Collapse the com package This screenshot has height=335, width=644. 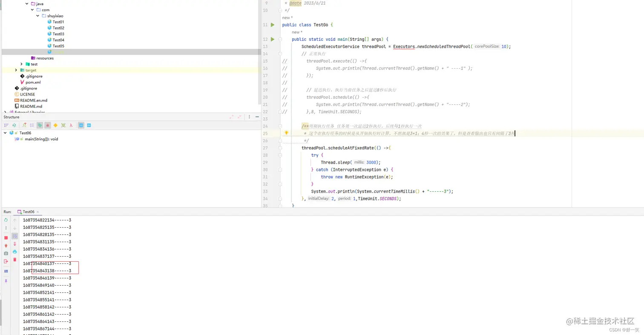pos(32,9)
